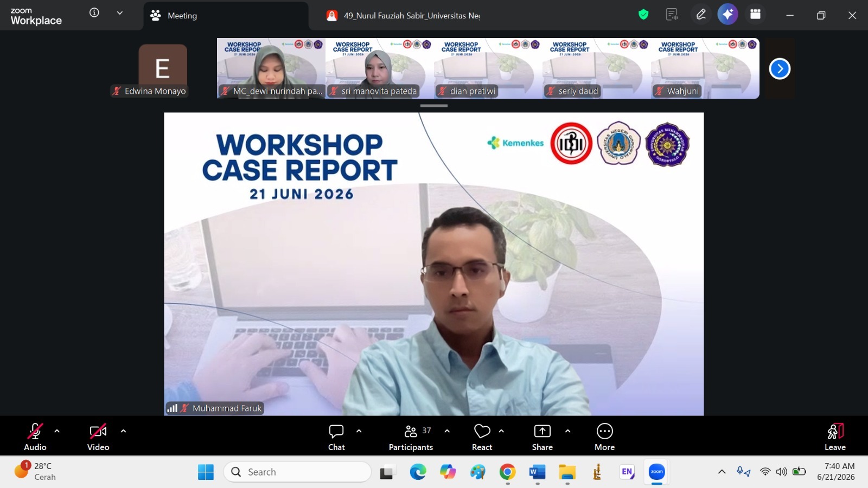Start camera with the Video button
This screenshot has width=868, height=488.
(98, 436)
